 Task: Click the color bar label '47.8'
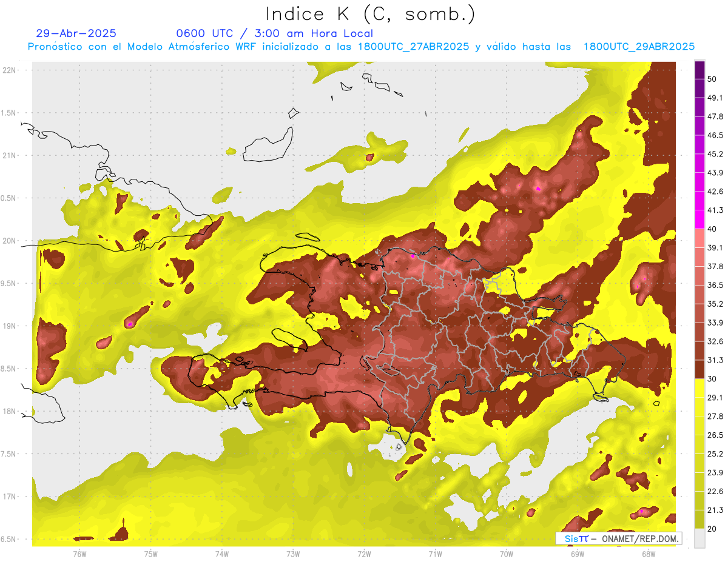click(x=715, y=117)
